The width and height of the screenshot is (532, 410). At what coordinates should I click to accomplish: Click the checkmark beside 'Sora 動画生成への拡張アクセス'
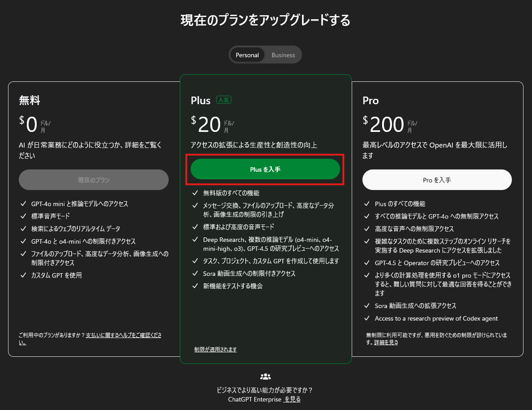pyautogui.click(x=367, y=305)
